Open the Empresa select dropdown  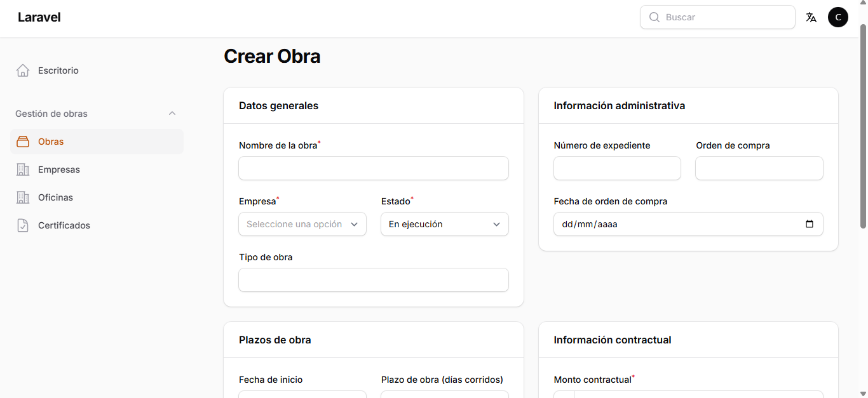(x=302, y=224)
